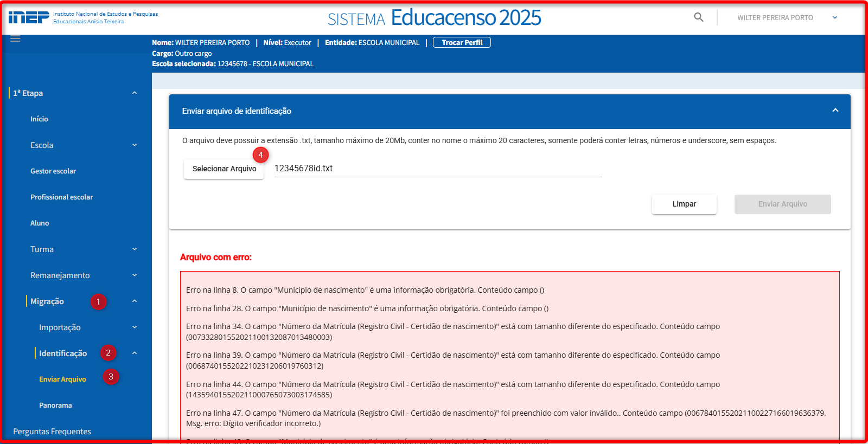Click the Turma sidebar label

pyautogui.click(x=42, y=249)
